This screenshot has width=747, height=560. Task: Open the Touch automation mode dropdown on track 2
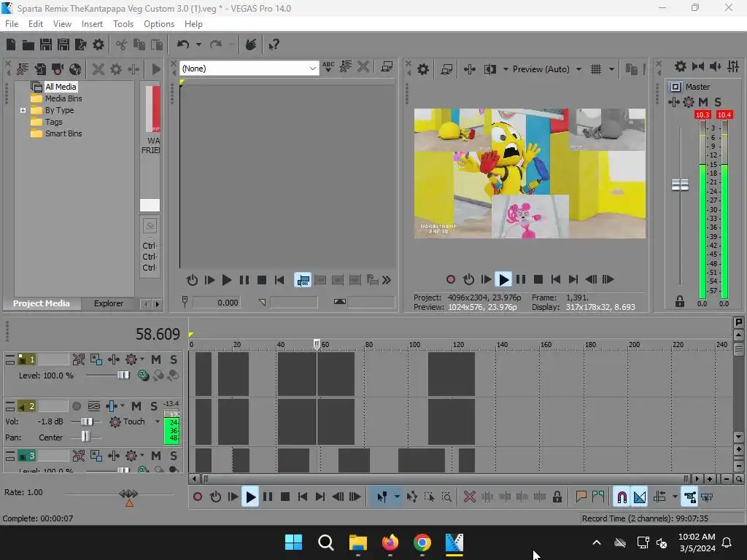click(x=158, y=421)
